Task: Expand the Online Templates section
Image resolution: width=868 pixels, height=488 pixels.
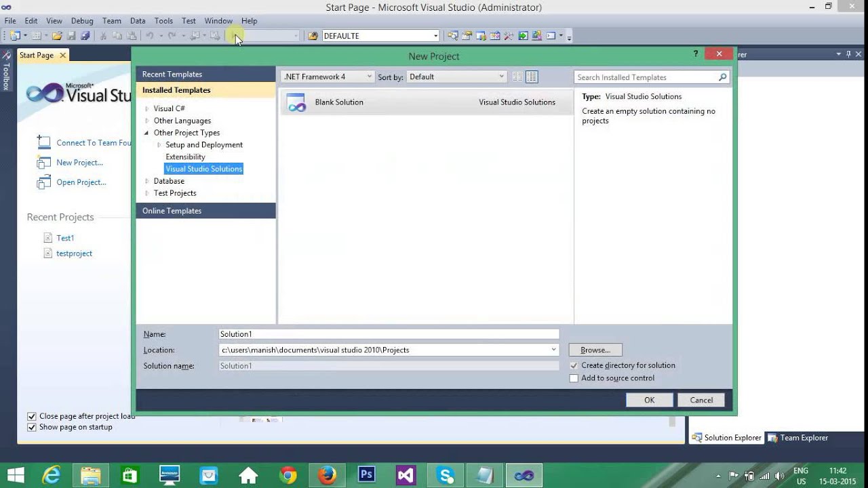Action: pyautogui.click(x=205, y=211)
